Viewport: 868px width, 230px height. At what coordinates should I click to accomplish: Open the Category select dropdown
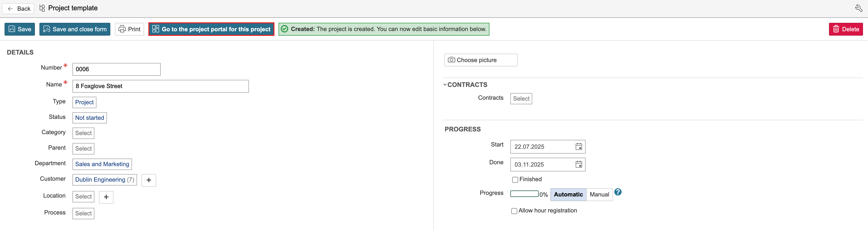pos(83,133)
